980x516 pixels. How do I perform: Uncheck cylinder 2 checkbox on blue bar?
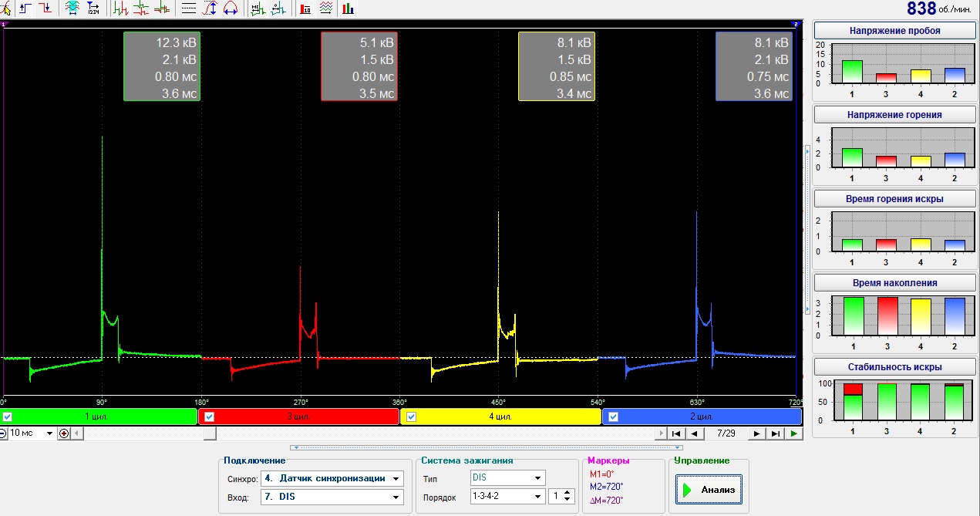pos(614,417)
